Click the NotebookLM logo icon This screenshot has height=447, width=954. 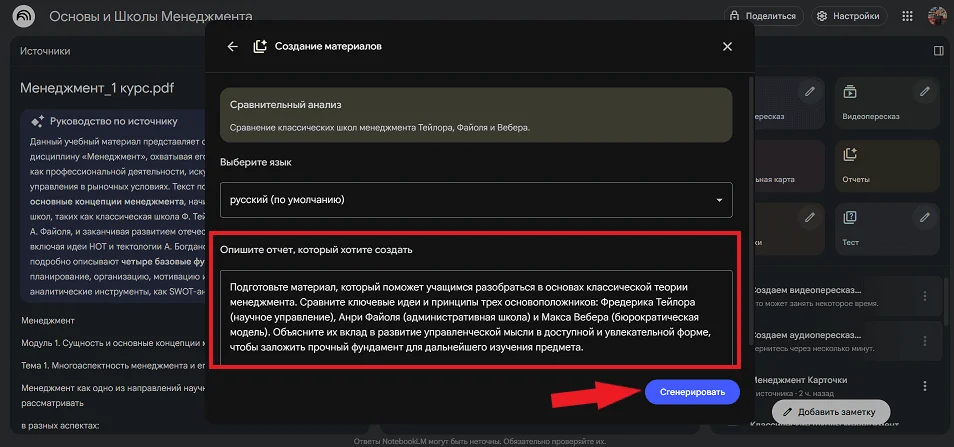(x=24, y=17)
